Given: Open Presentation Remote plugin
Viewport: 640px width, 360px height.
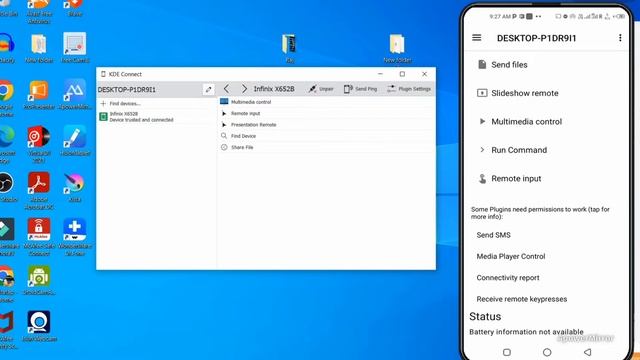Looking at the screenshot, I should coord(327,125).
